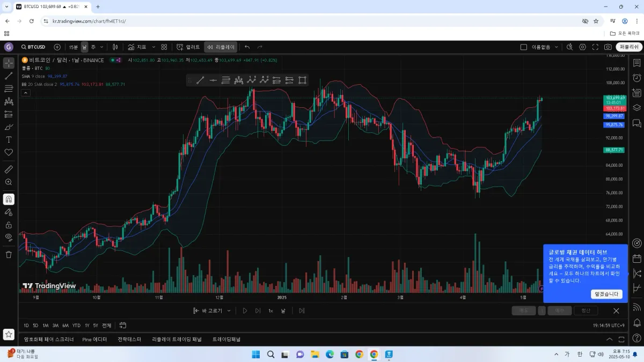The width and height of the screenshot is (644, 362).
Task: Open indicator templates grid icon
Action: (x=164, y=47)
